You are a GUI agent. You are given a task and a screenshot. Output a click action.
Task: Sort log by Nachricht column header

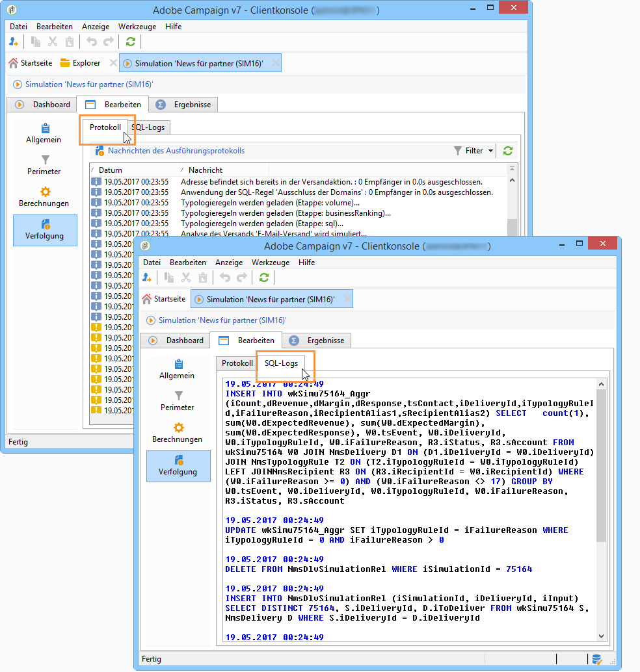206,170
